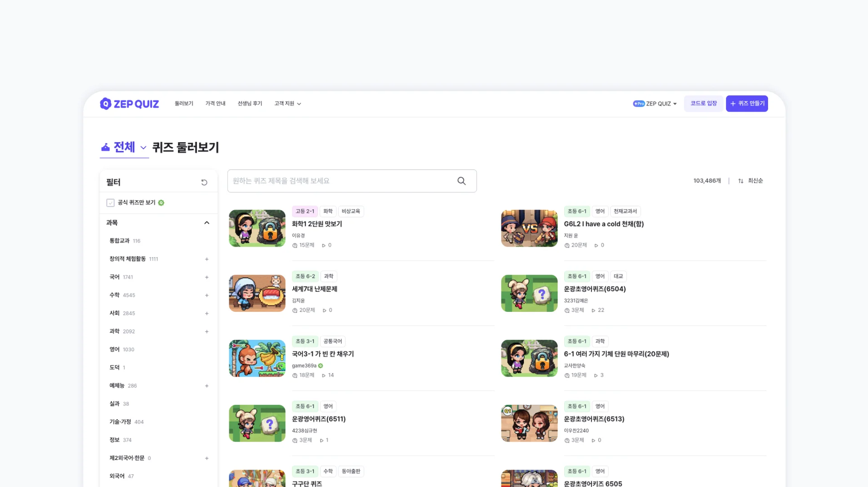The image size is (868, 487).
Task: Expand the 과학 subject filter
Action: click(x=207, y=332)
